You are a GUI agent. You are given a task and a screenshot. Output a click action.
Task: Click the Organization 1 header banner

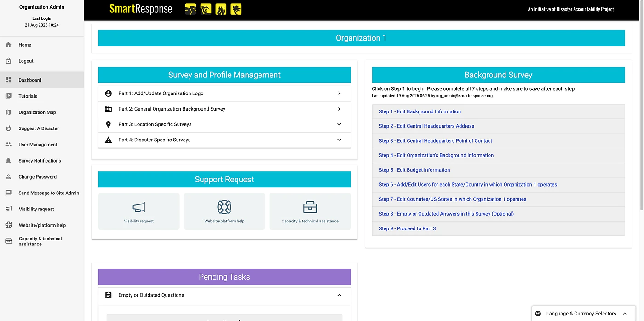(362, 38)
